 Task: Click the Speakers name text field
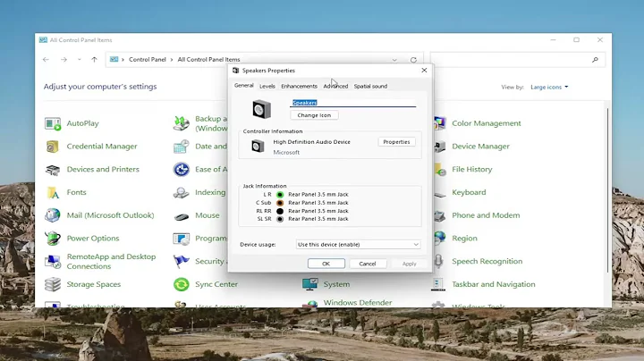tap(352, 103)
